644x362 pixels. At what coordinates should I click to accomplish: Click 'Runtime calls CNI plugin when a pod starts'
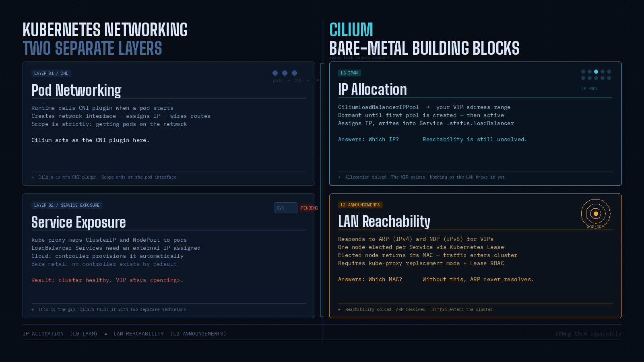click(102, 108)
